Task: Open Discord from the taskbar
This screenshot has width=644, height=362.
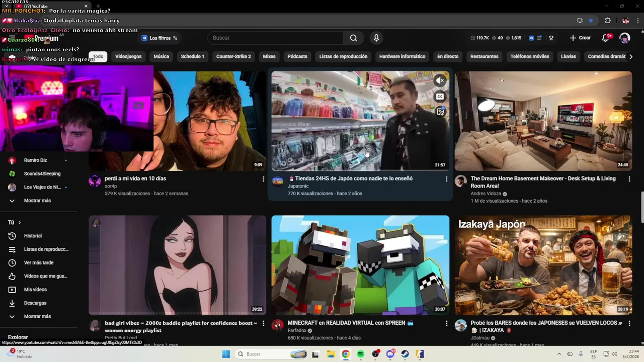Action: click(390, 354)
